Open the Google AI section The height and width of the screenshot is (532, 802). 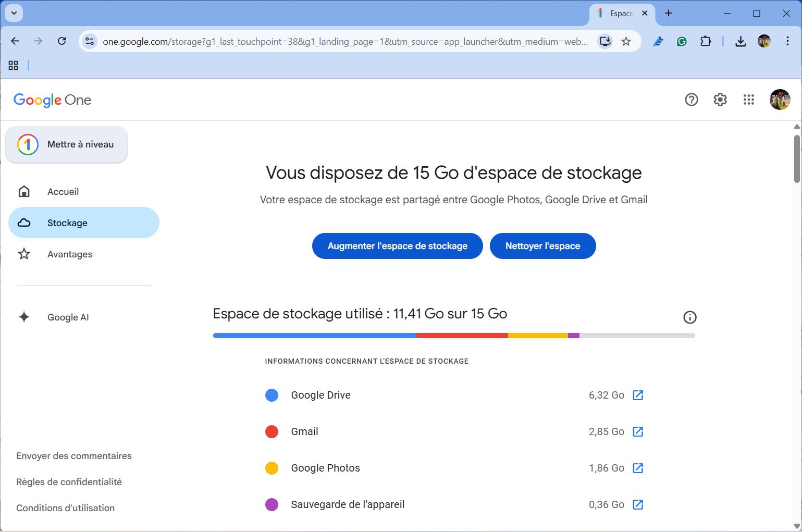point(68,317)
